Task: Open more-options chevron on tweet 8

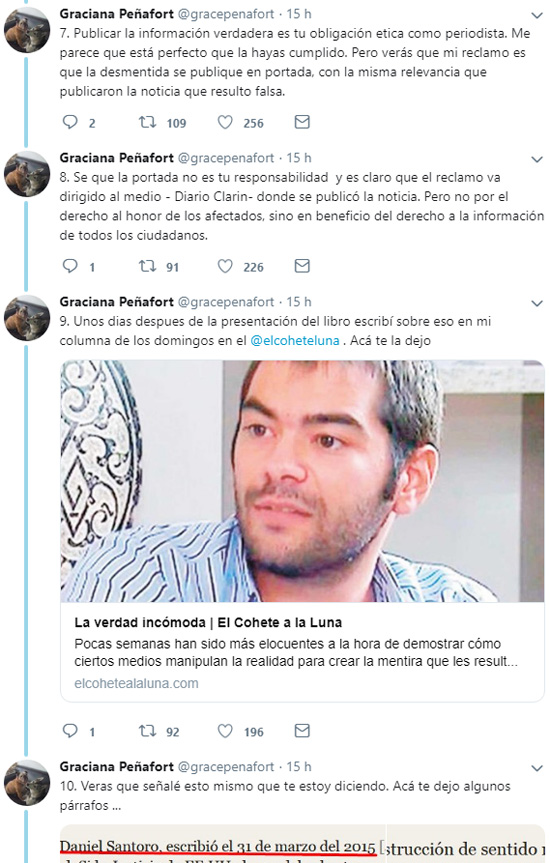Action: click(537, 160)
